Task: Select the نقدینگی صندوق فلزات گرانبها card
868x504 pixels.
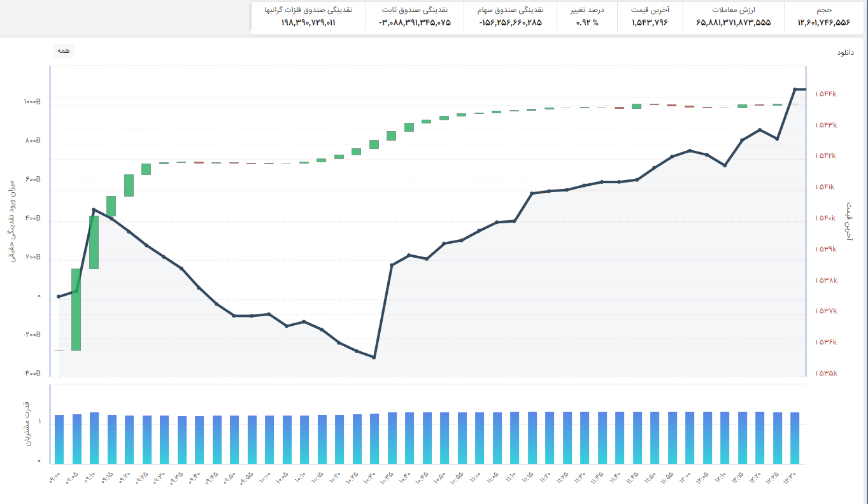Action: point(308,17)
